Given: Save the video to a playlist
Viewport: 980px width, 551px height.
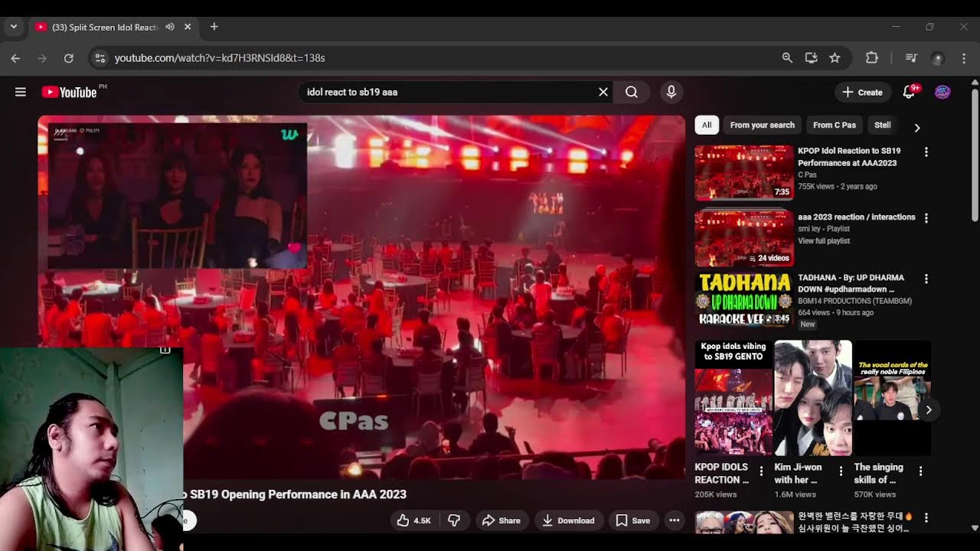Looking at the screenshot, I should pyautogui.click(x=633, y=520).
